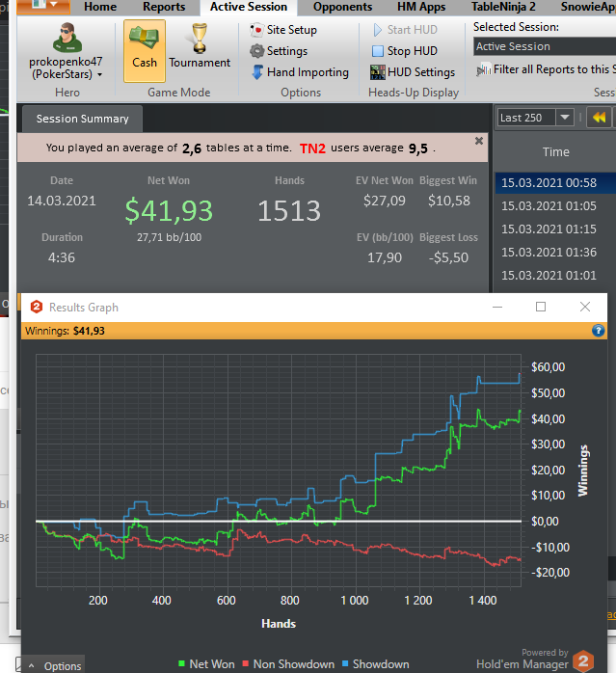The width and height of the screenshot is (616, 673).
Task: Click the Biggest Win value $10,58
Action: (449, 201)
